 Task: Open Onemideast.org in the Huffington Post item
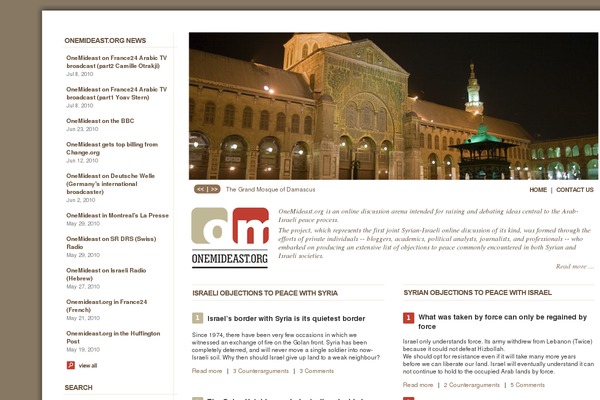(x=113, y=337)
